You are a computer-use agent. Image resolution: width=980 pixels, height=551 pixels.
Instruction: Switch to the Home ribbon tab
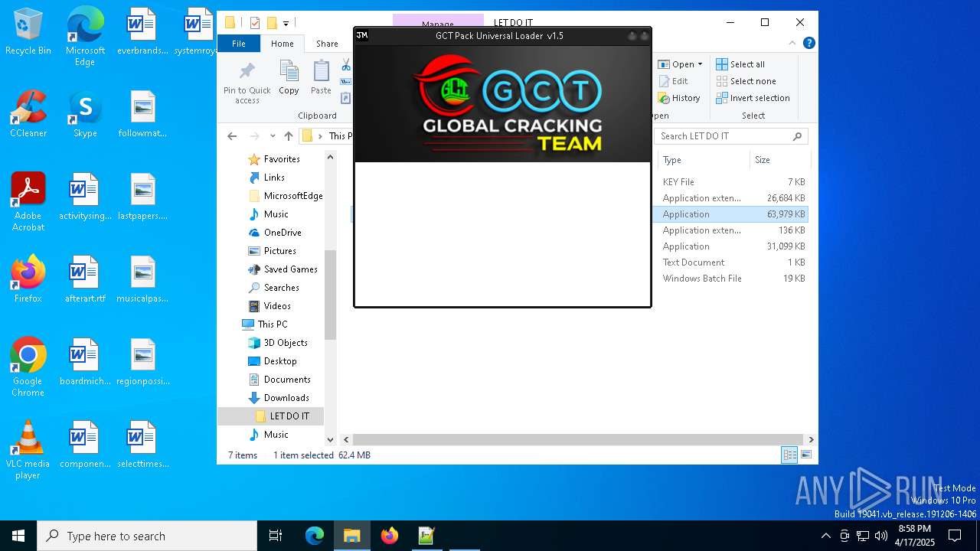click(282, 44)
